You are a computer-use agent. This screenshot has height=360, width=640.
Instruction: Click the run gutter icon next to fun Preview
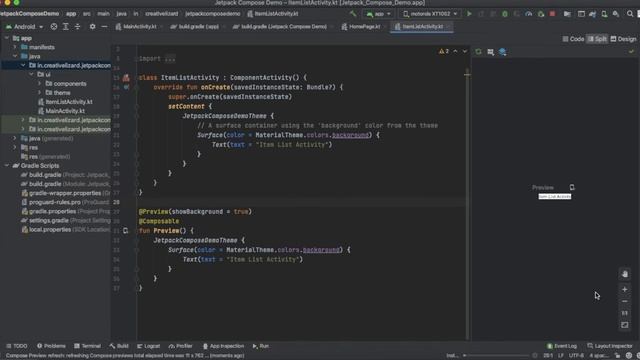tap(126, 231)
